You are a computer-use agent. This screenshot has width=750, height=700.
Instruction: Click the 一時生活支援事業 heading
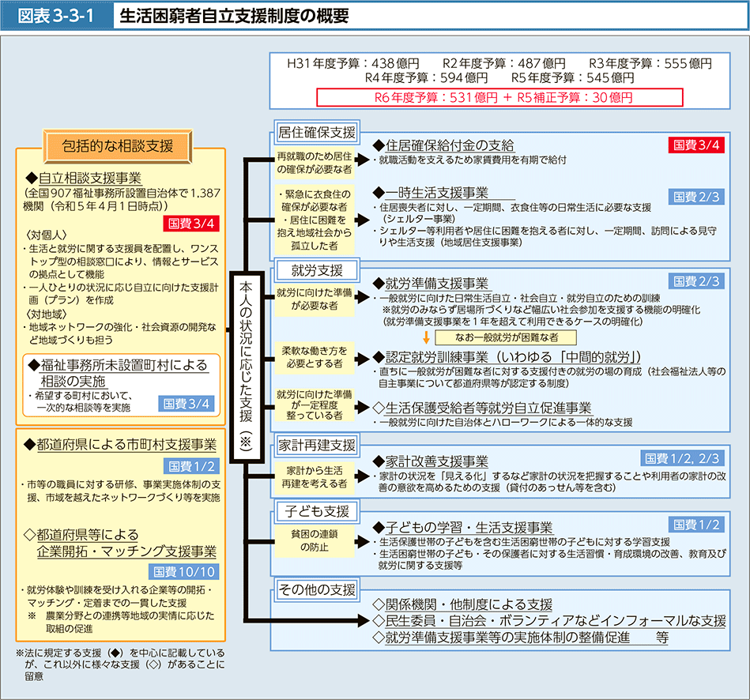[x=435, y=193]
